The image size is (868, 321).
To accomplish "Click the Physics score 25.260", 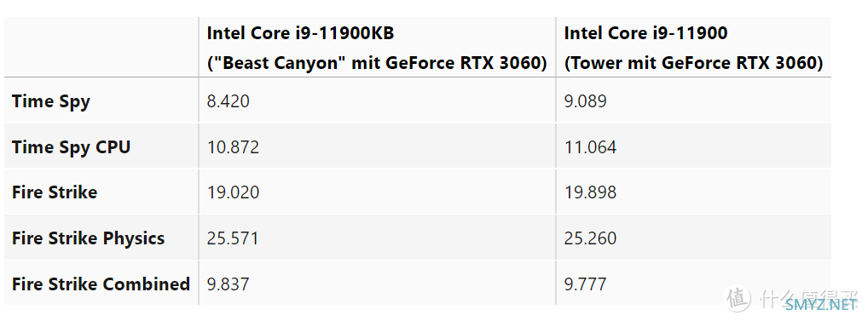I will [590, 238].
